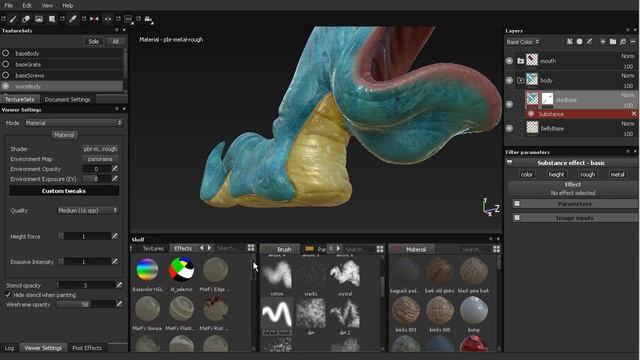Select the Geometry fill tool icon
The height and width of the screenshot is (360, 640).
(x=52, y=19)
